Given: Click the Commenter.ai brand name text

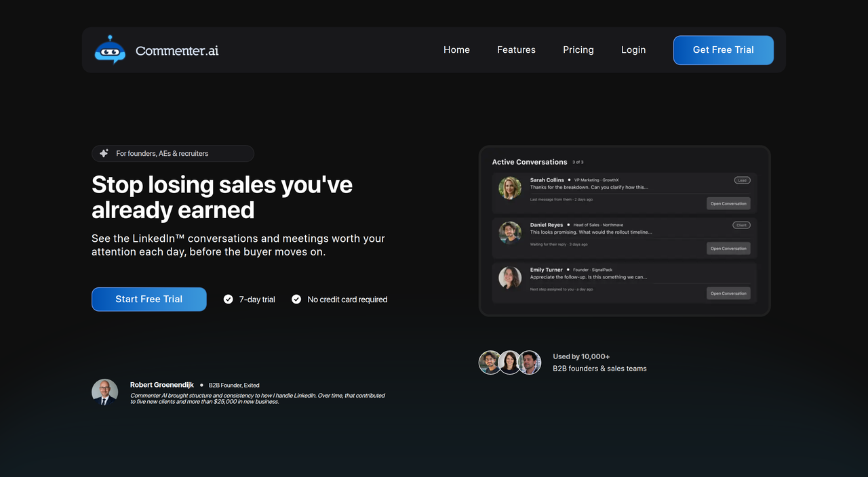Looking at the screenshot, I should click(177, 51).
